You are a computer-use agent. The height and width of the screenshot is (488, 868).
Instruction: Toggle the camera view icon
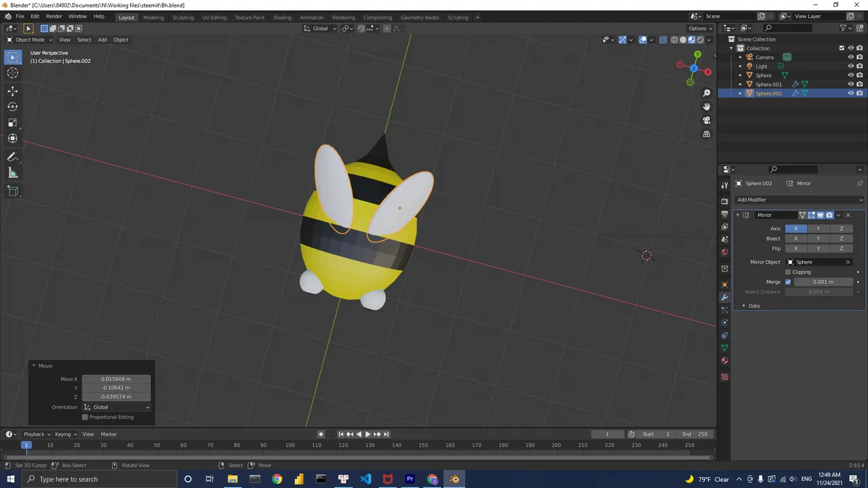[707, 121]
